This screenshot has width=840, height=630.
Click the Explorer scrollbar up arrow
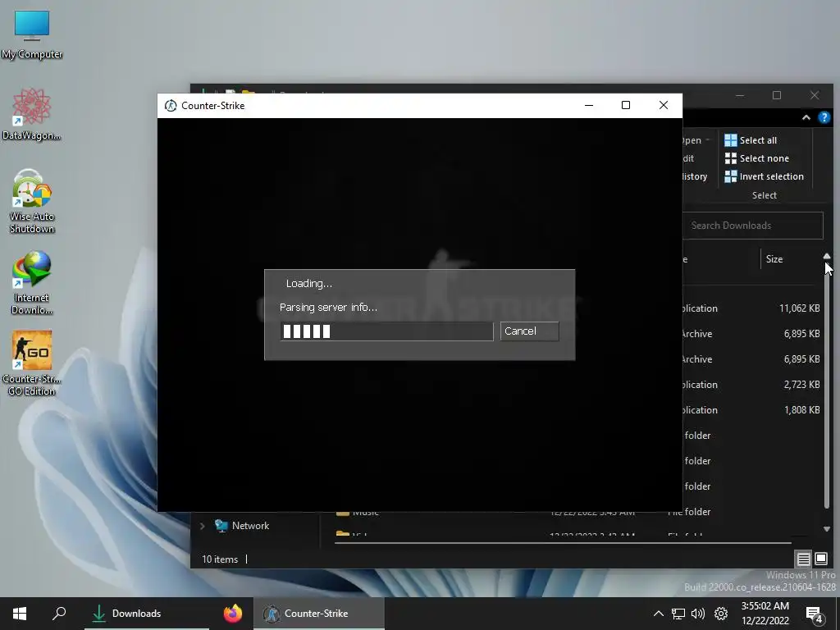coord(827,257)
